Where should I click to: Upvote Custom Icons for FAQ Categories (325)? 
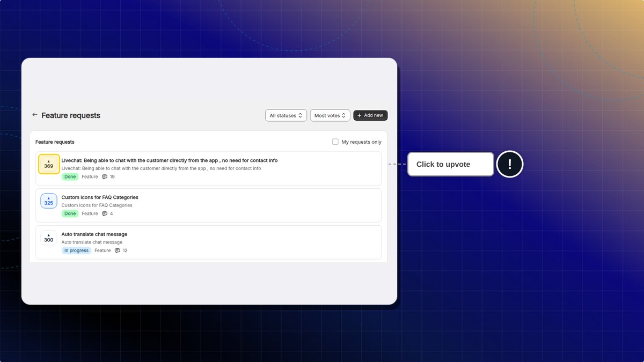pyautogui.click(x=49, y=201)
